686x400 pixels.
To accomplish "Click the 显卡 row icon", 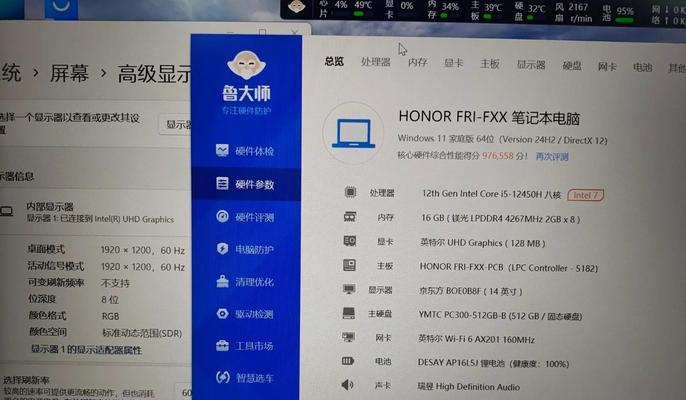I will 350,241.
